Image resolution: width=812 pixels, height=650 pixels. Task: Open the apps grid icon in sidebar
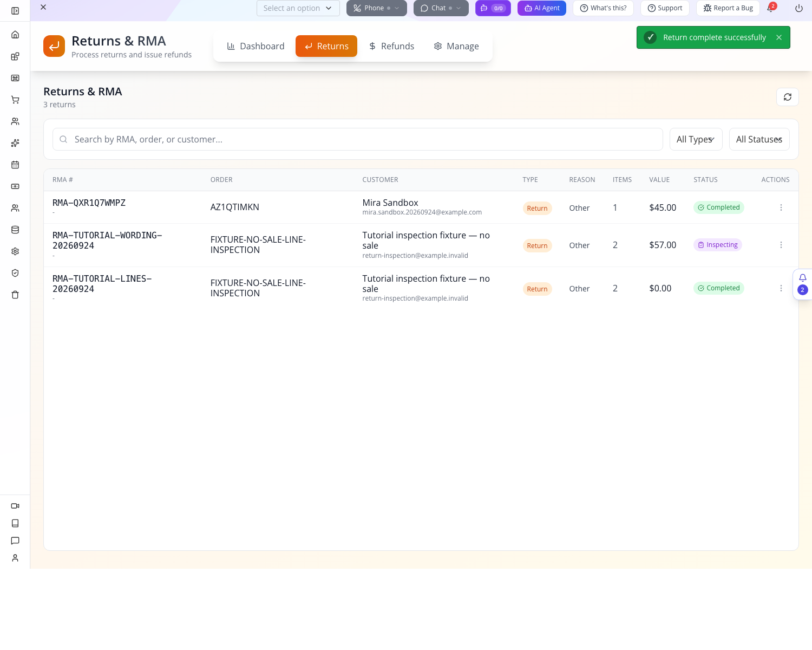click(15, 56)
